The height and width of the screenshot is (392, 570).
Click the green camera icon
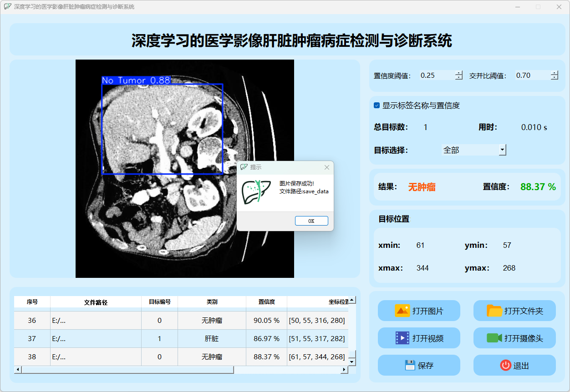(494, 338)
